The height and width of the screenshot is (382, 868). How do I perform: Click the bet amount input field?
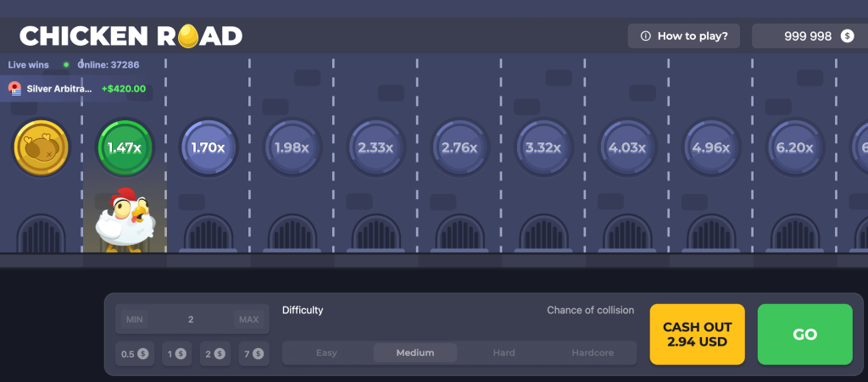(191, 319)
